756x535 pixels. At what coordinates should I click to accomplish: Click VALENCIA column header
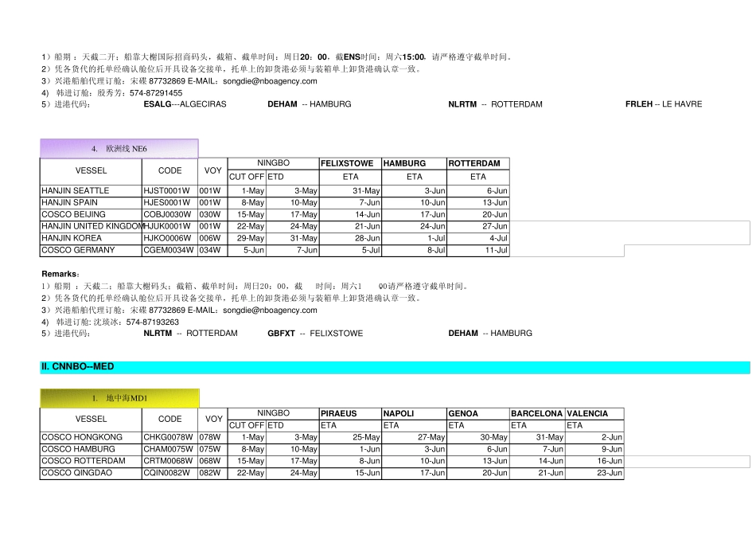594,413
